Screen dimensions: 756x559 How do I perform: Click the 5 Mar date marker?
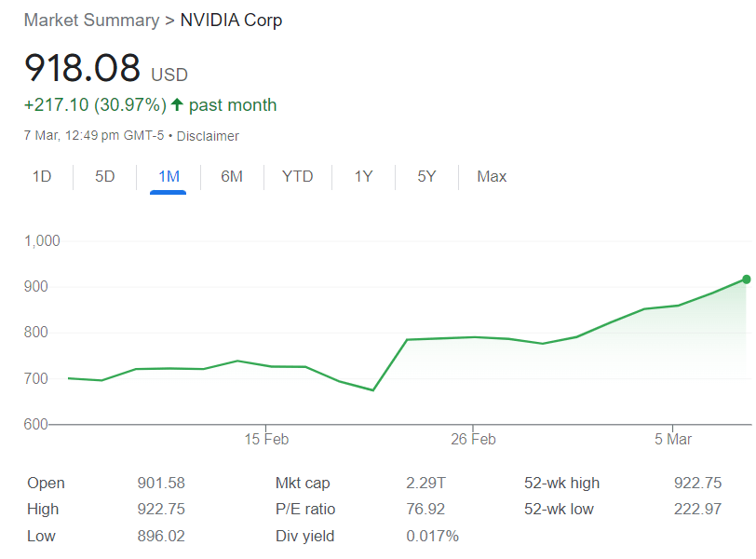(x=673, y=439)
